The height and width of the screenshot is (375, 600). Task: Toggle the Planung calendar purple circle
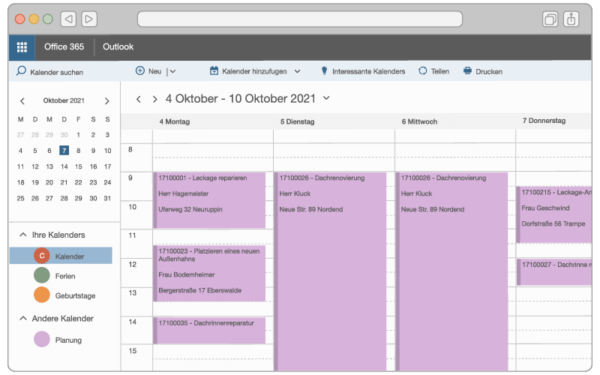[42, 339]
